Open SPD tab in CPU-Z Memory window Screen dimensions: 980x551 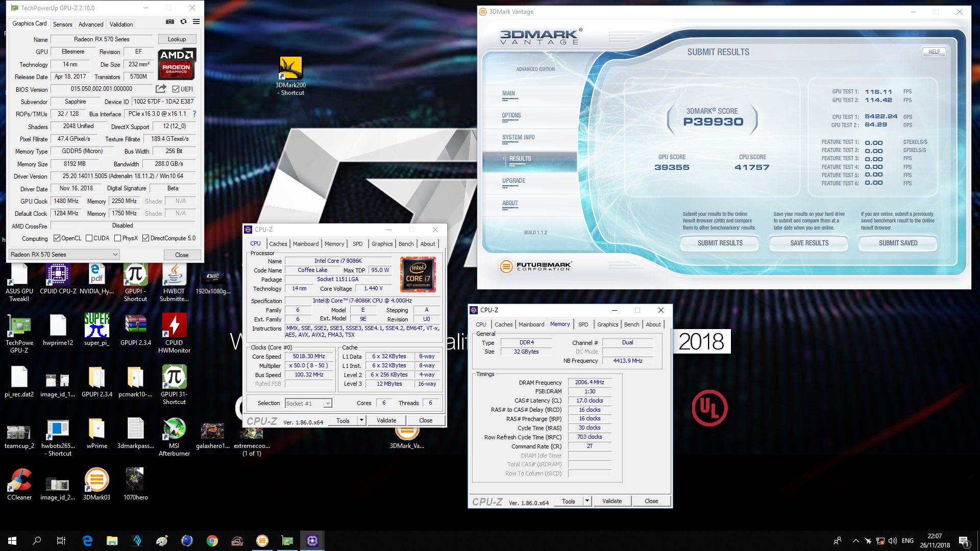point(583,324)
